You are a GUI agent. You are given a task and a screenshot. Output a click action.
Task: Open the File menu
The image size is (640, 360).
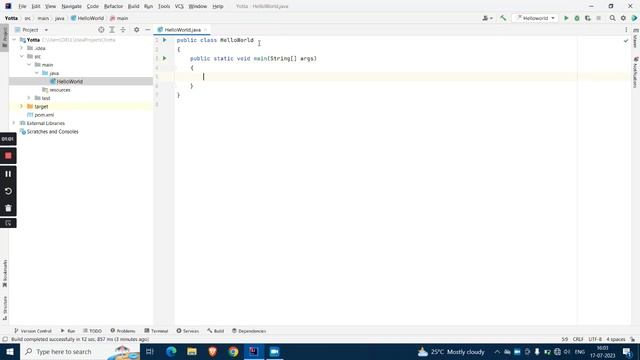coord(22,6)
